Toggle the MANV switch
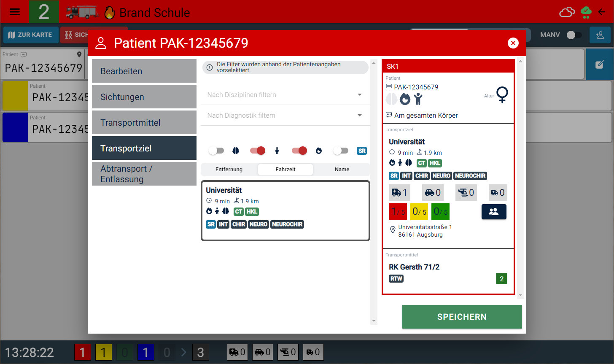Screen dimensions: 614x364 pos(574,35)
